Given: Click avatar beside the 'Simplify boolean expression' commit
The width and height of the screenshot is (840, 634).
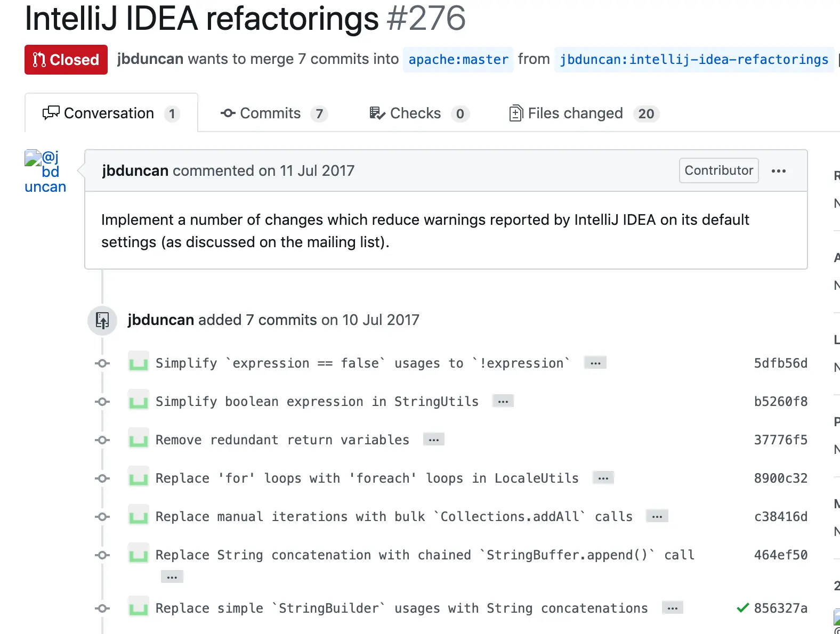Looking at the screenshot, I should 139,402.
